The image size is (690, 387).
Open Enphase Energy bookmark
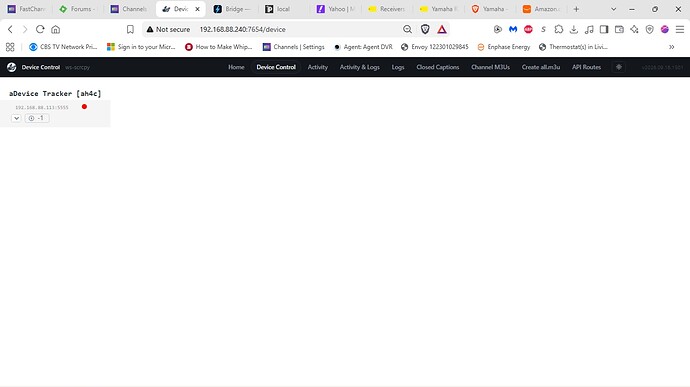504,47
